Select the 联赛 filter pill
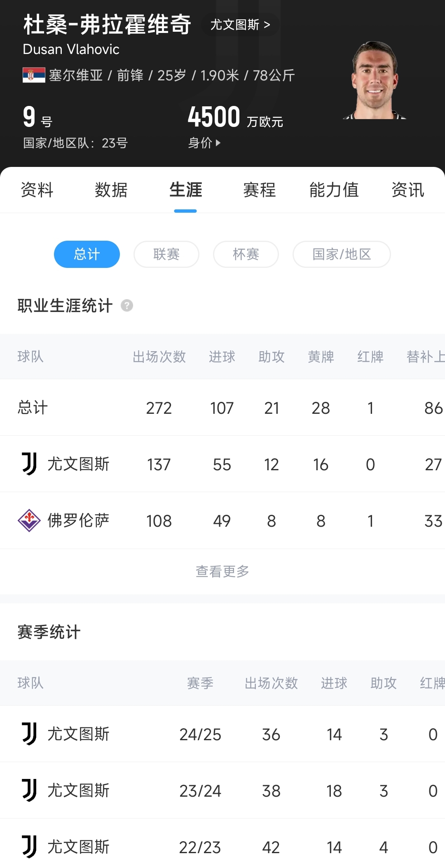 [x=166, y=254]
